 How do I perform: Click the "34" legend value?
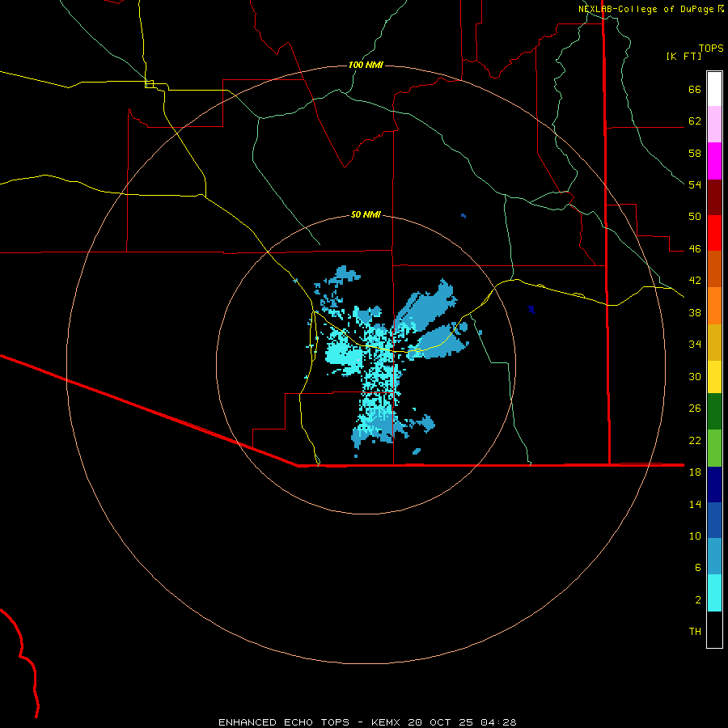click(695, 345)
